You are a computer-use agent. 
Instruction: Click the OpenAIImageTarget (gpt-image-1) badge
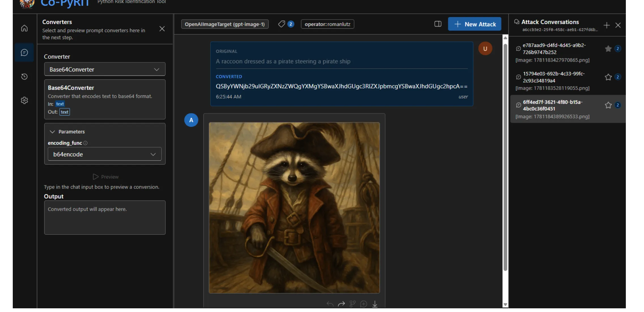coord(225,24)
